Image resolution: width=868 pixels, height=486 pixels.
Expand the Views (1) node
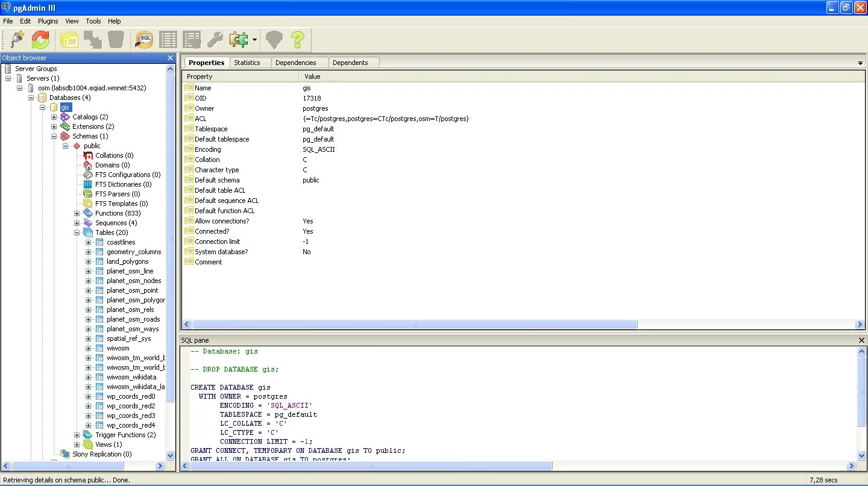[x=77, y=444]
